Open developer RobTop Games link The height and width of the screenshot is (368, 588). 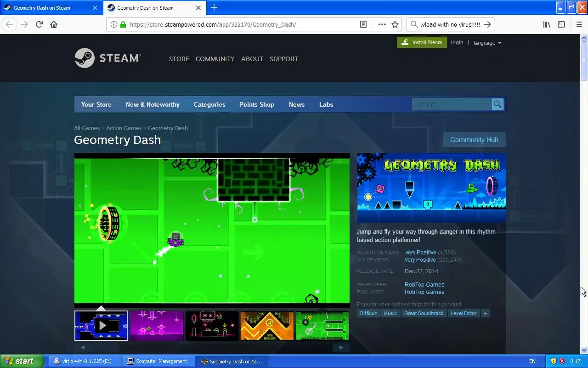point(424,285)
